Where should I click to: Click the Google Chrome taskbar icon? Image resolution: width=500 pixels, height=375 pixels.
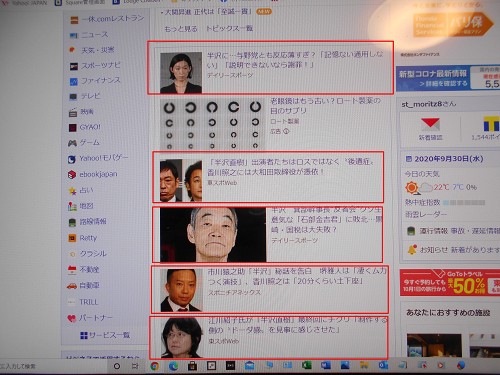[154, 366]
